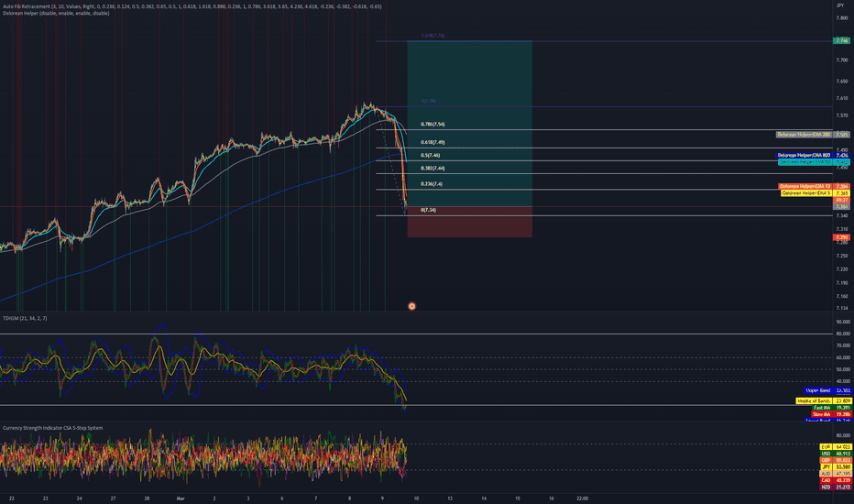This screenshot has width=854, height=504.
Task: Click the JPY currency strength label
Action: tap(827, 467)
